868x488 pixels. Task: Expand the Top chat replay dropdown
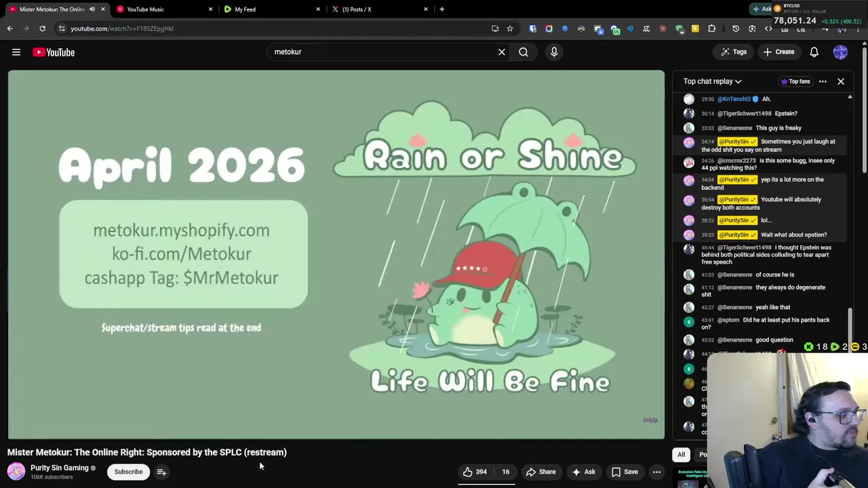point(712,81)
